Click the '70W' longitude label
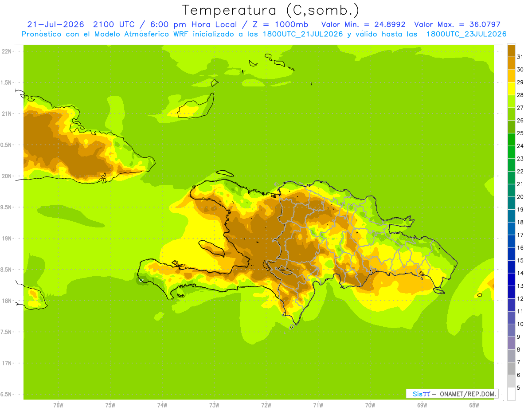The height and width of the screenshot is (411, 532). (x=370, y=405)
